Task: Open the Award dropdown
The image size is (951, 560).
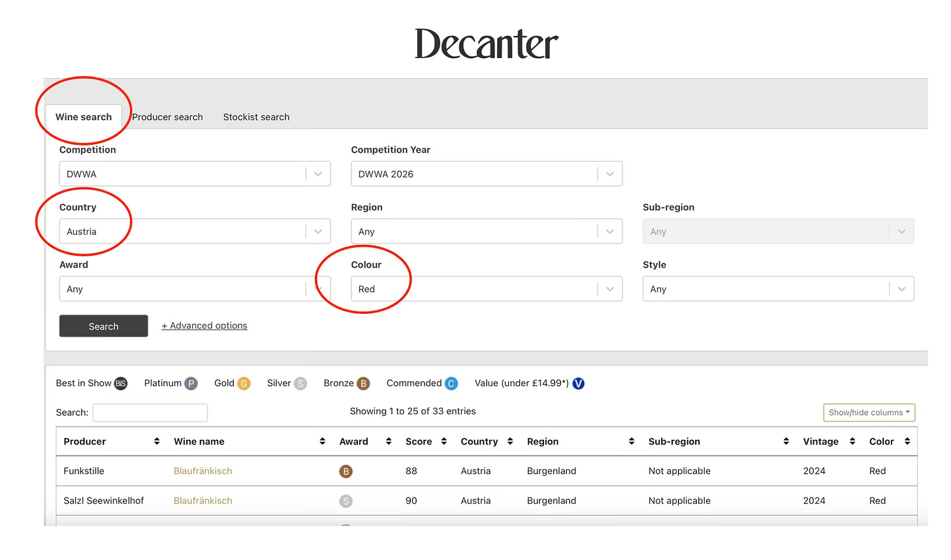Action: 195,289
